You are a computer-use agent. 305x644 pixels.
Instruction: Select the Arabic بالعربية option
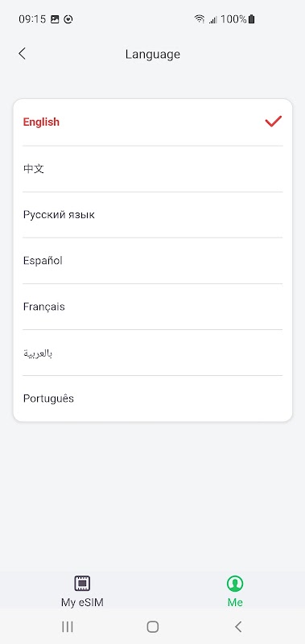click(x=153, y=353)
